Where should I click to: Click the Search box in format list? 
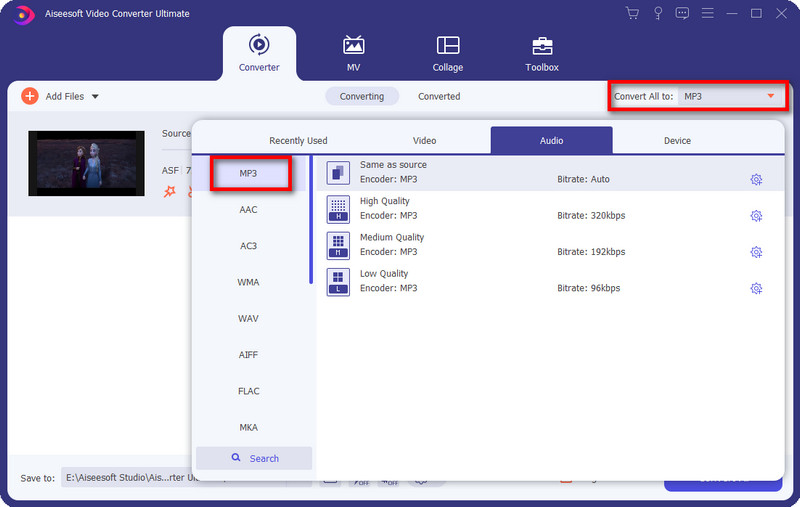[254, 458]
